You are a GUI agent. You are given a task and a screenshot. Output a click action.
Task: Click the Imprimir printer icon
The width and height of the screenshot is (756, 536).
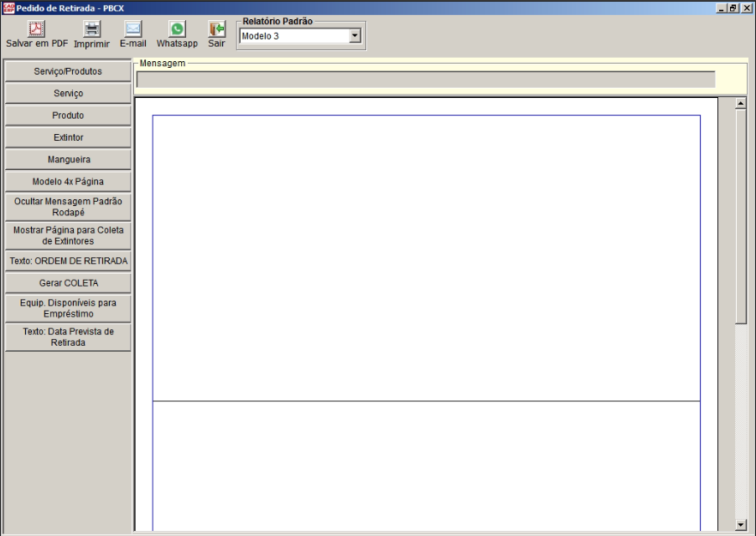pyautogui.click(x=91, y=29)
